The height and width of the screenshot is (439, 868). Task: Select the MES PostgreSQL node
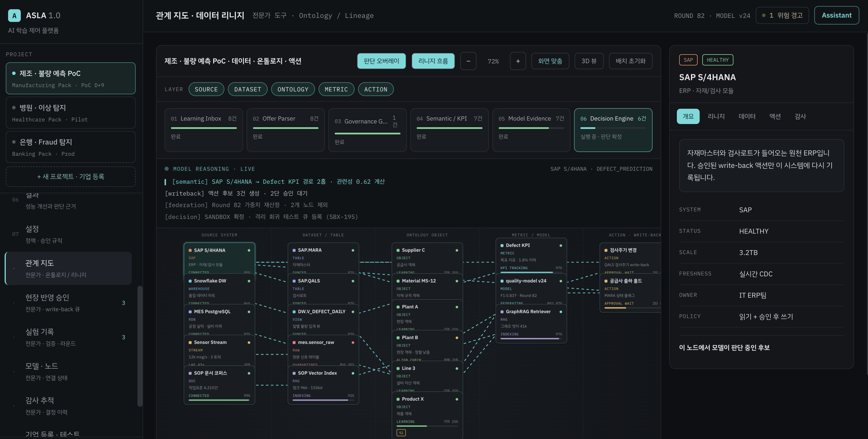[219, 320]
